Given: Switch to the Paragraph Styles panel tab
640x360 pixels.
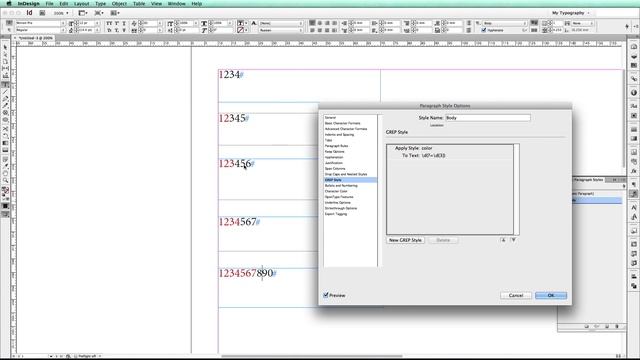Looking at the screenshot, I should click(x=588, y=180).
